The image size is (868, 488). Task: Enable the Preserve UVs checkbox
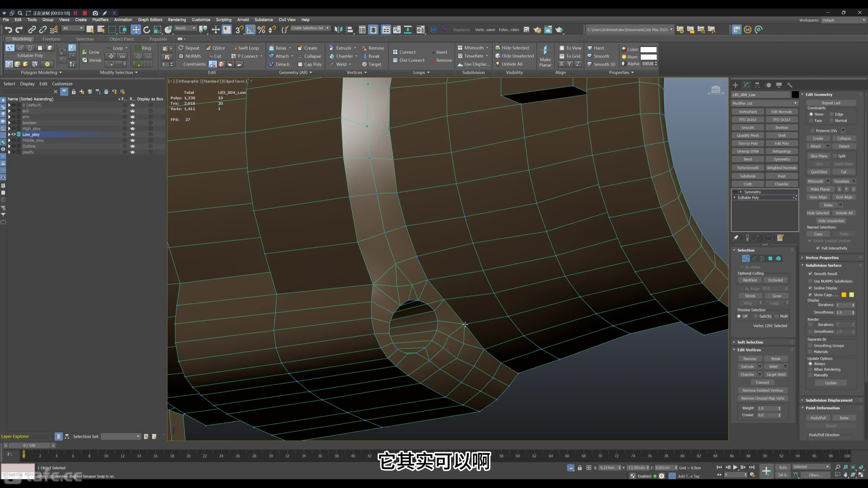point(812,131)
